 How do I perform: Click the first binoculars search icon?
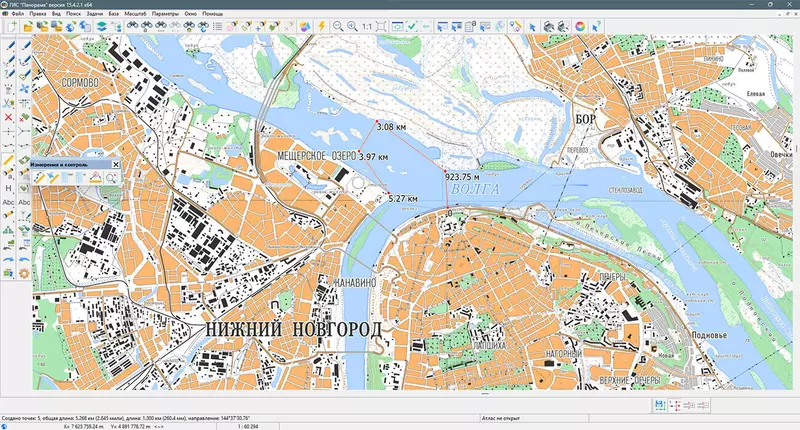coord(132,25)
